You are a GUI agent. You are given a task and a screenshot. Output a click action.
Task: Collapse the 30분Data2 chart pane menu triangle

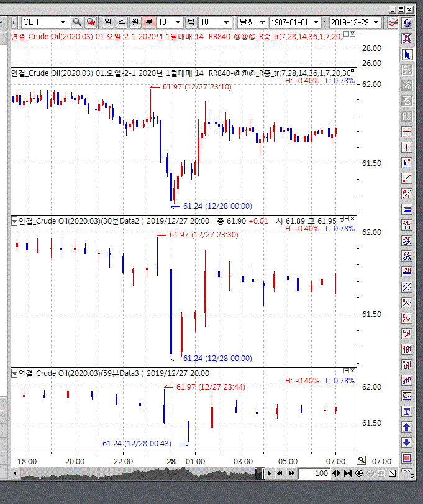tap(14, 221)
